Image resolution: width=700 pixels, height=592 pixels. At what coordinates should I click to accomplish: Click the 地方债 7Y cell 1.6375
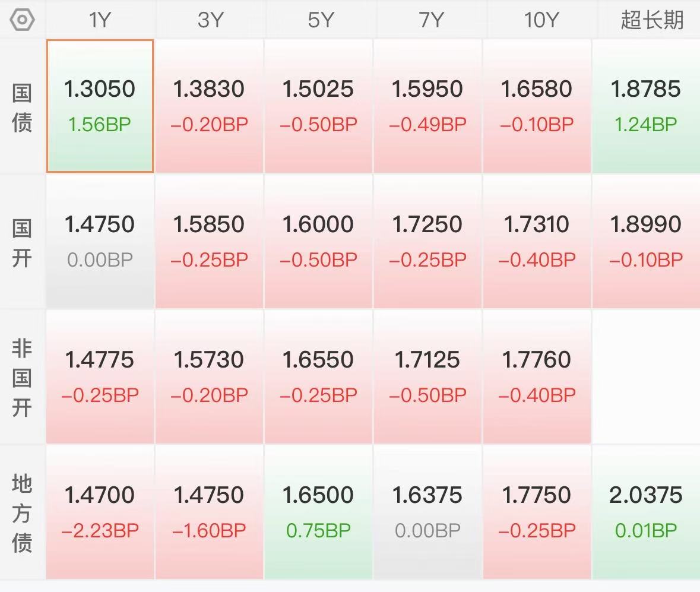point(427,512)
